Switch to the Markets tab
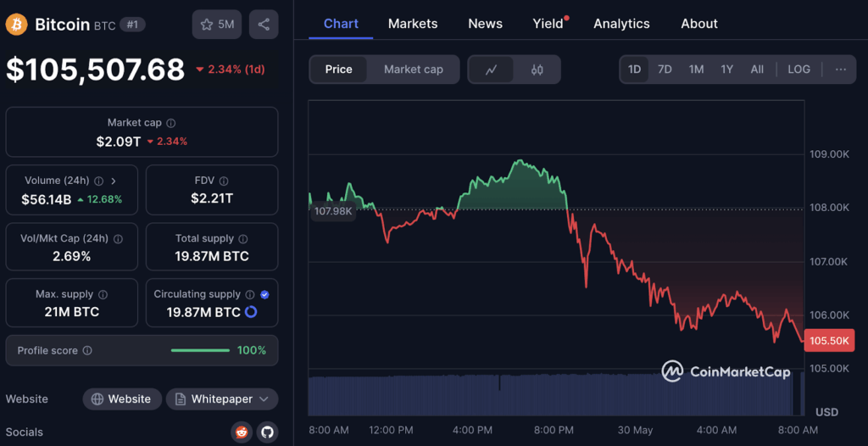This screenshot has height=446, width=868. [x=413, y=24]
